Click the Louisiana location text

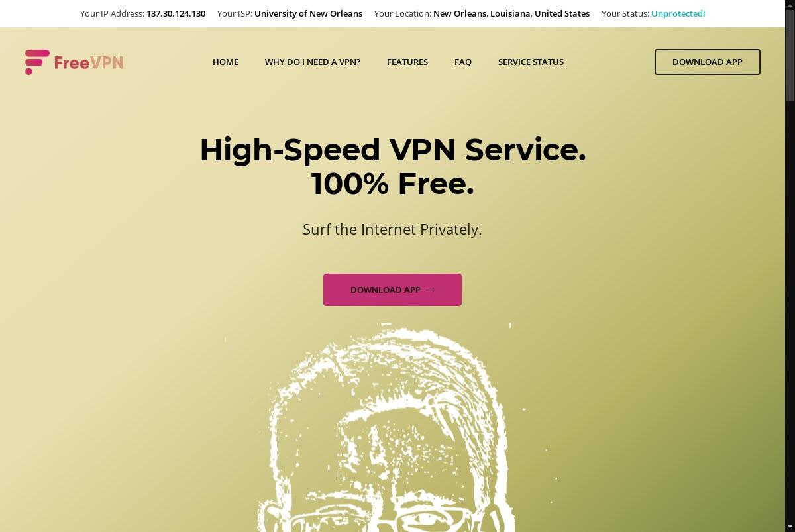pos(511,13)
